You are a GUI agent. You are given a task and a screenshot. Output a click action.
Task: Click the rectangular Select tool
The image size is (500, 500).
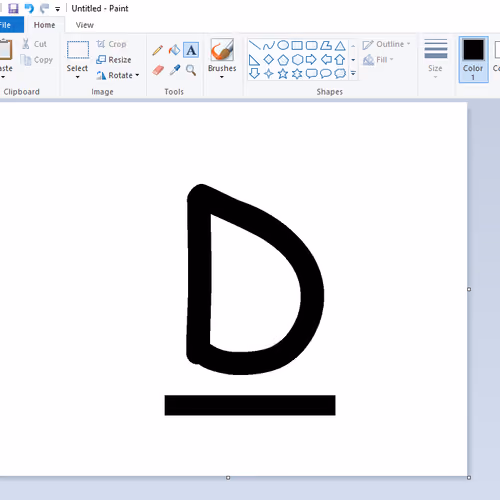(x=78, y=50)
